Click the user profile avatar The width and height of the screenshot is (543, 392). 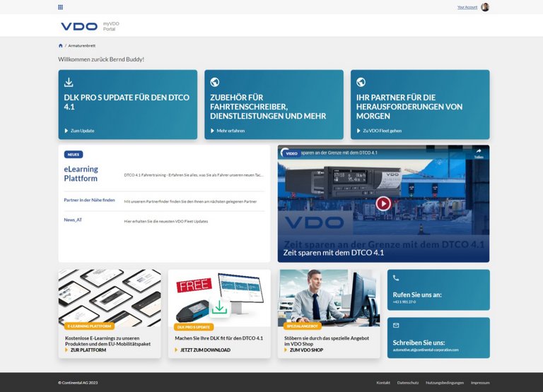tap(485, 7)
